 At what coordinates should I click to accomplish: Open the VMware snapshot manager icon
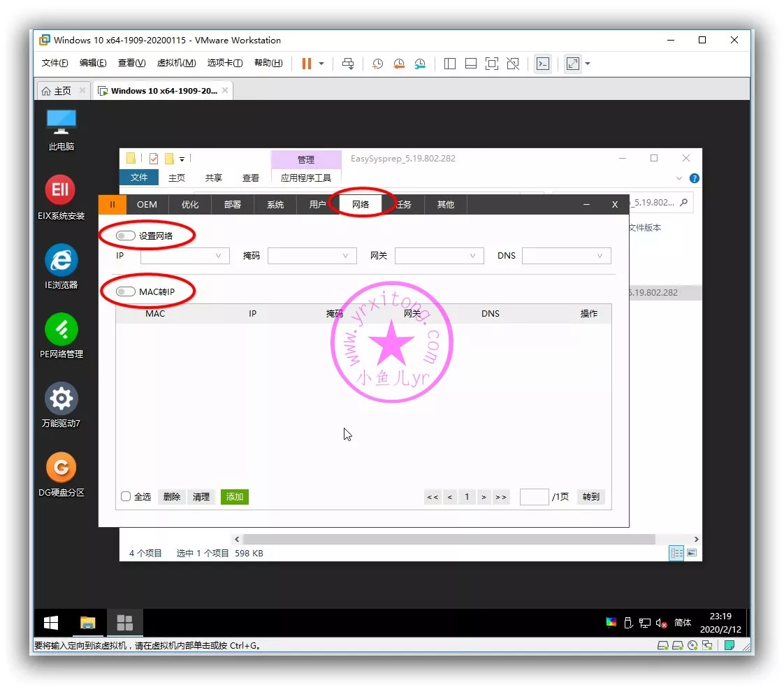point(420,64)
